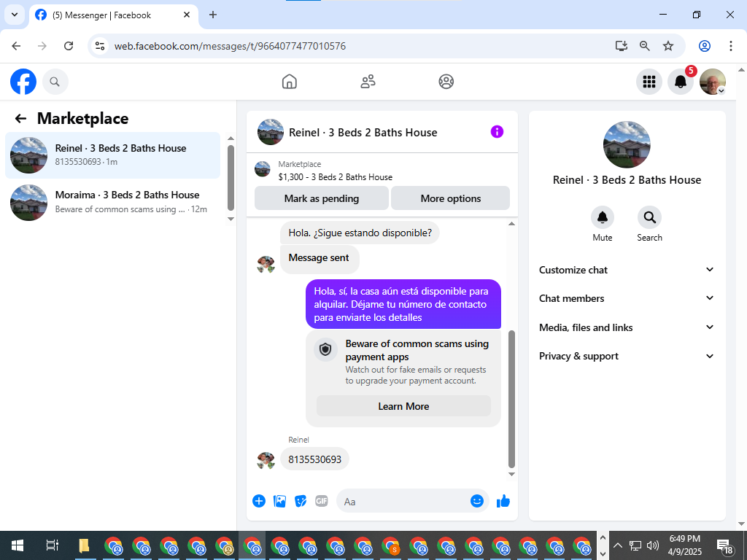Open the Facebook search magnifier
747x560 pixels.
coord(55,82)
